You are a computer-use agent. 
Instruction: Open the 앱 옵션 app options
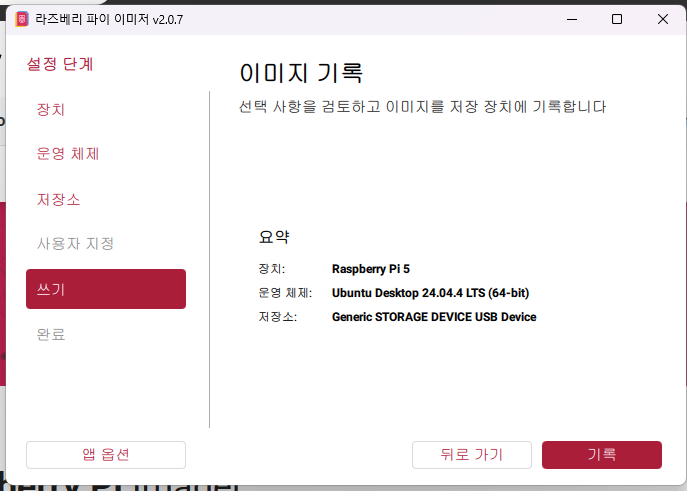tap(106, 455)
